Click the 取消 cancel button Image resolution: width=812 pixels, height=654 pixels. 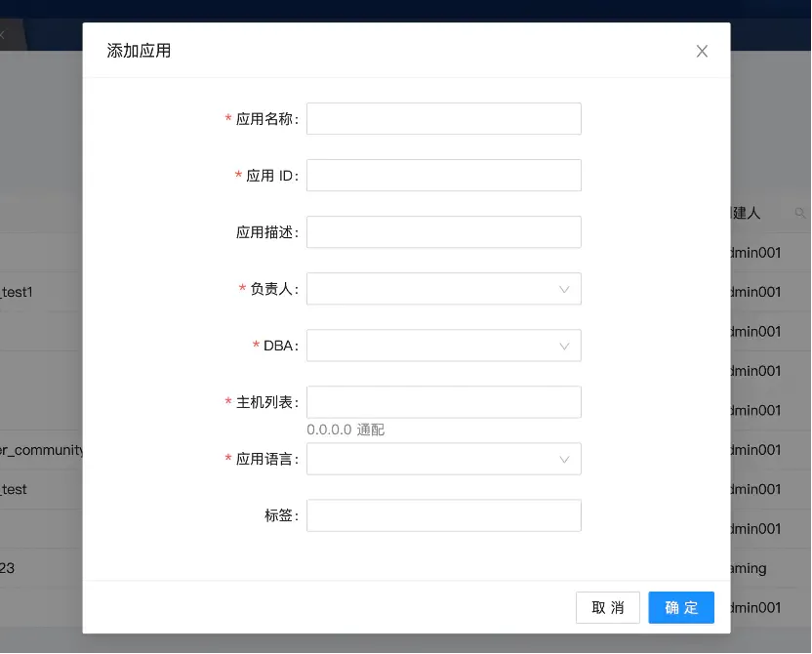607,607
